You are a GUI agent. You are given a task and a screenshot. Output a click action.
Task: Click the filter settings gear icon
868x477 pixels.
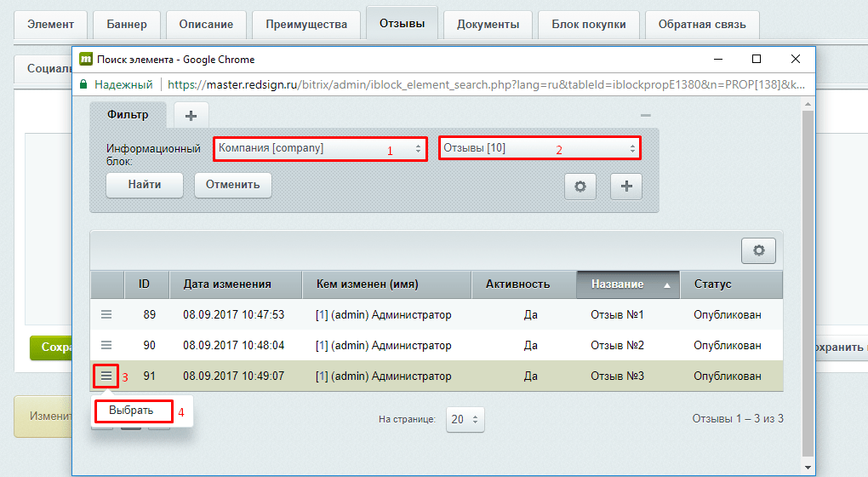(580, 187)
